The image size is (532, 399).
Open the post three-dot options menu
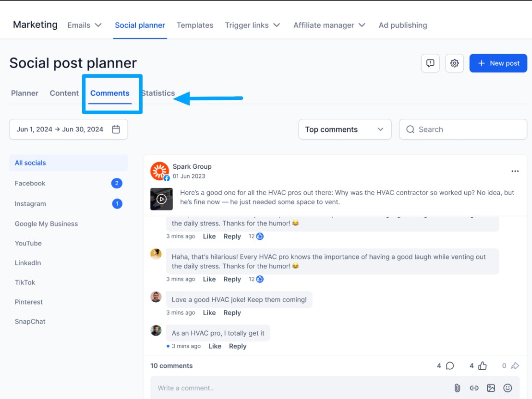515,171
